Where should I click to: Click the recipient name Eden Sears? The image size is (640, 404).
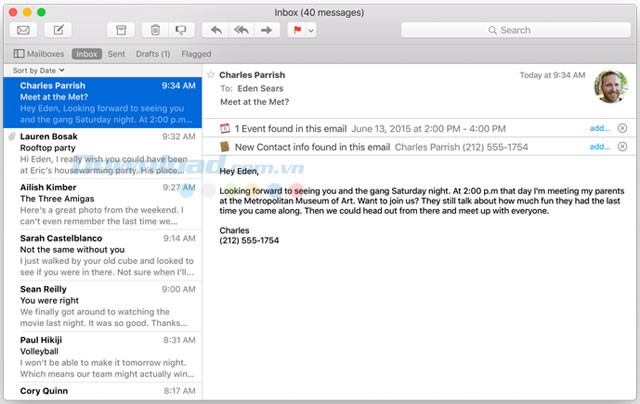260,89
